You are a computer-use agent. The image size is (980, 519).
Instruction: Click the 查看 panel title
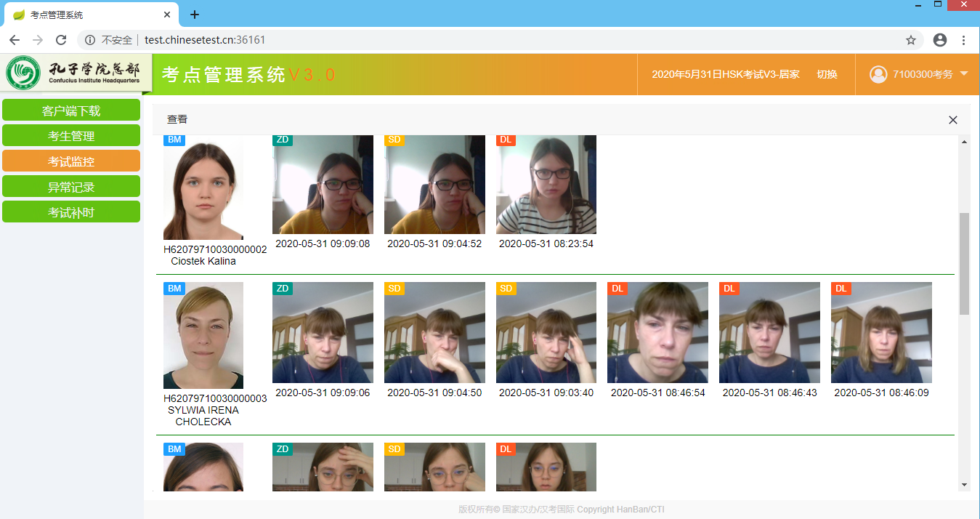click(x=177, y=120)
